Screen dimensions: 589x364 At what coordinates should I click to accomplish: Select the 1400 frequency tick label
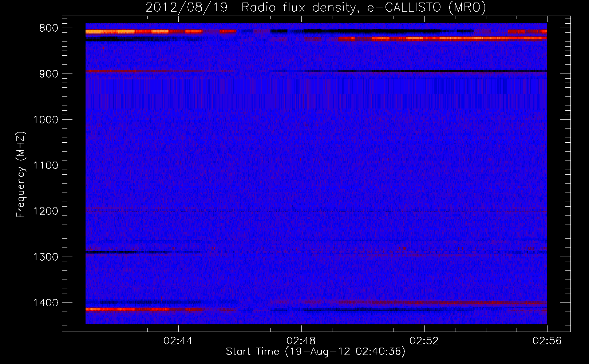[46, 303]
